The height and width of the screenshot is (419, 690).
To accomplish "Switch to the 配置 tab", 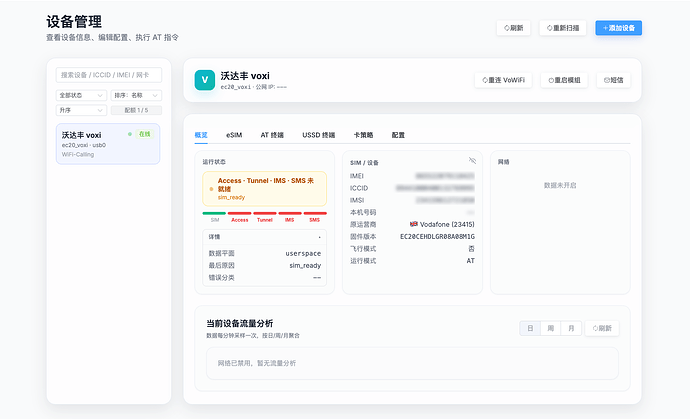I will point(398,135).
